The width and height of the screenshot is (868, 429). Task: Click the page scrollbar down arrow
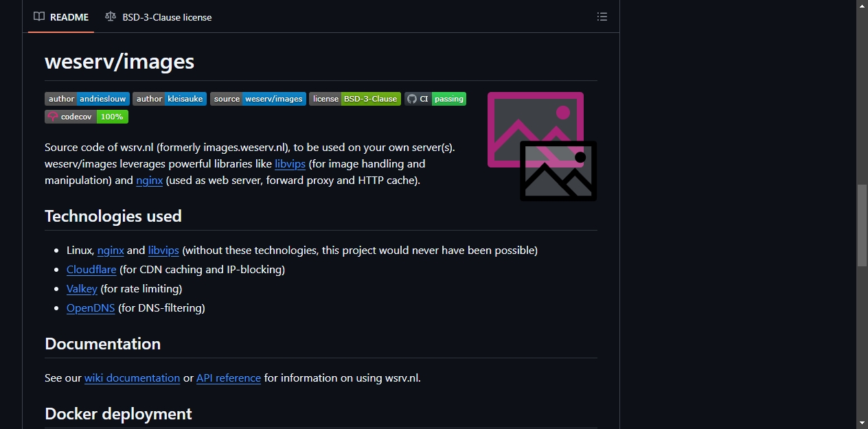pyautogui.click(x=862, y=423)
